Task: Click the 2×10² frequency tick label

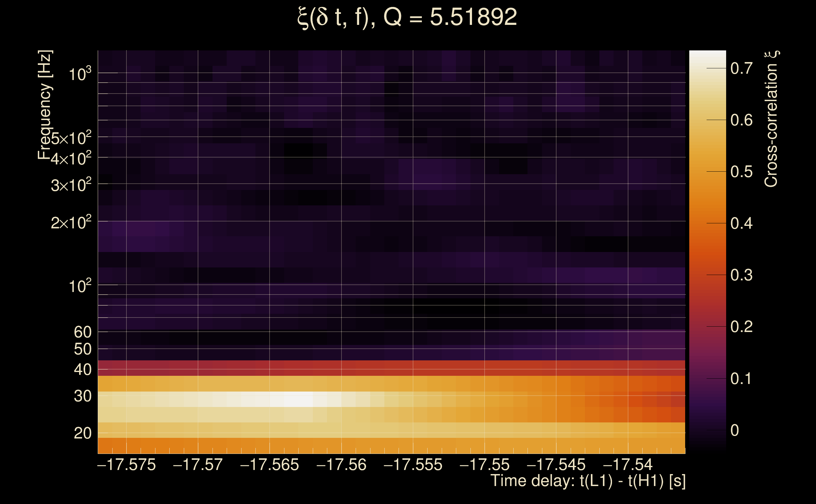Action: 71,222
